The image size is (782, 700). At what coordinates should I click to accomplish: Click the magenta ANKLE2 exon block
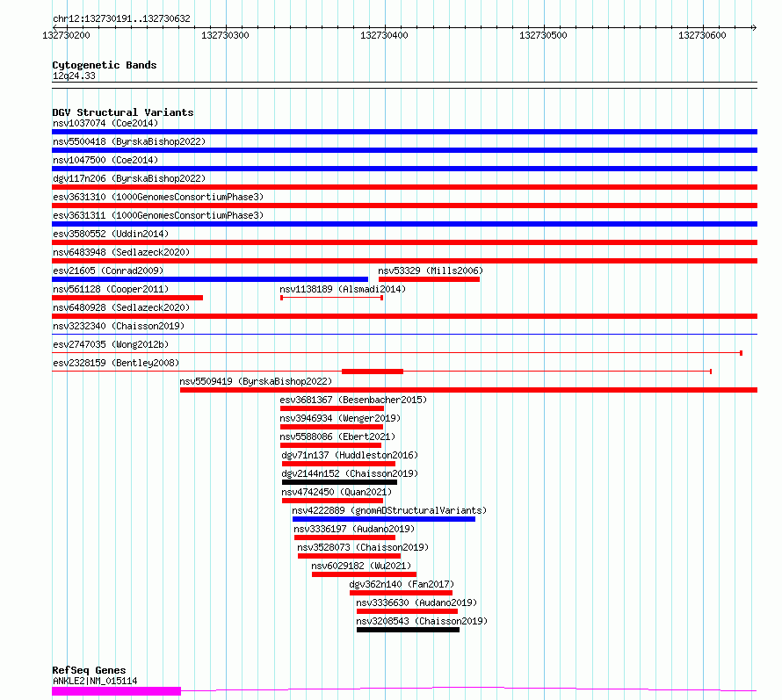click(x=116, y=691)
